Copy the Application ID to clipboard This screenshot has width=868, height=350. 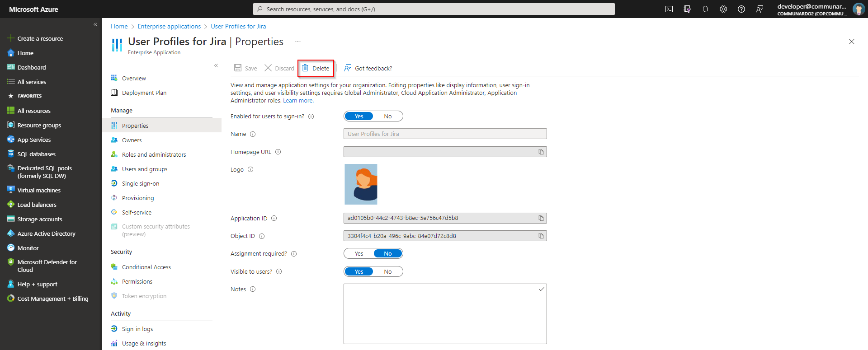coord(541,218)
